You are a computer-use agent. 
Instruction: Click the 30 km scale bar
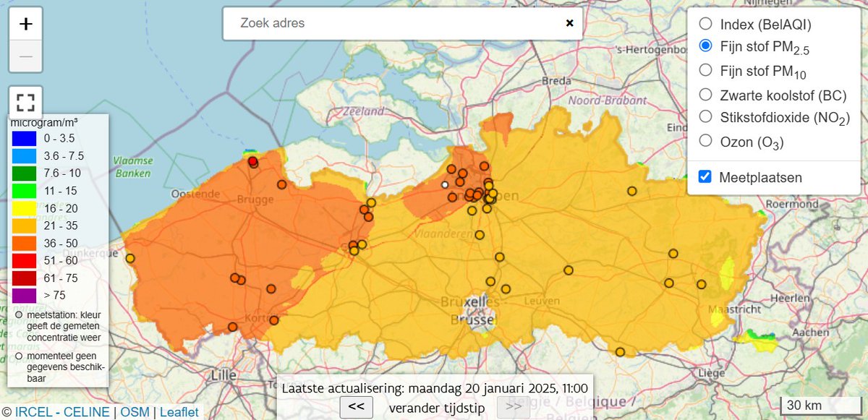(822, 405)
